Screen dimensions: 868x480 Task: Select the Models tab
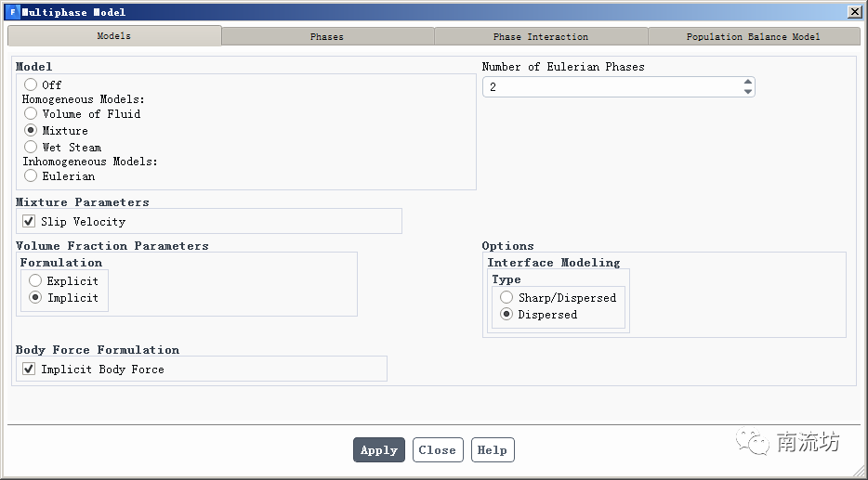coord(114,36)
